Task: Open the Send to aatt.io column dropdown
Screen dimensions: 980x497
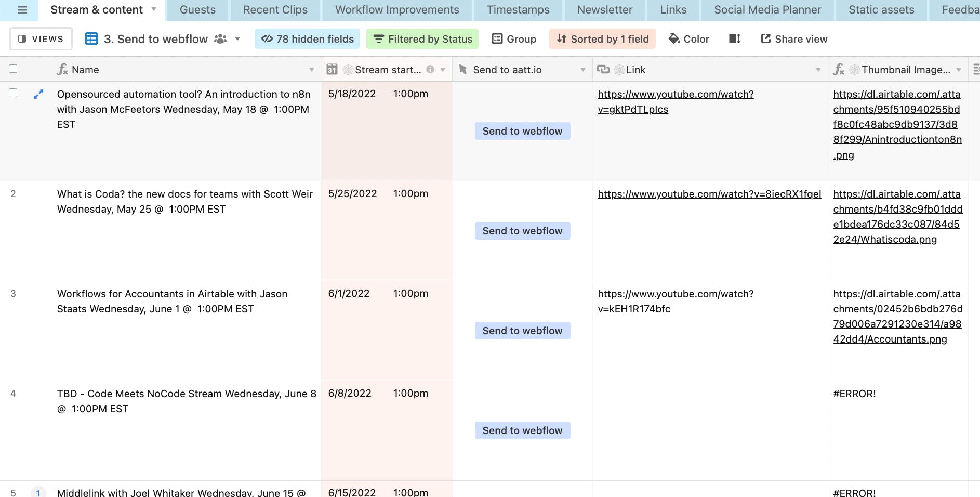Action: 583,70
